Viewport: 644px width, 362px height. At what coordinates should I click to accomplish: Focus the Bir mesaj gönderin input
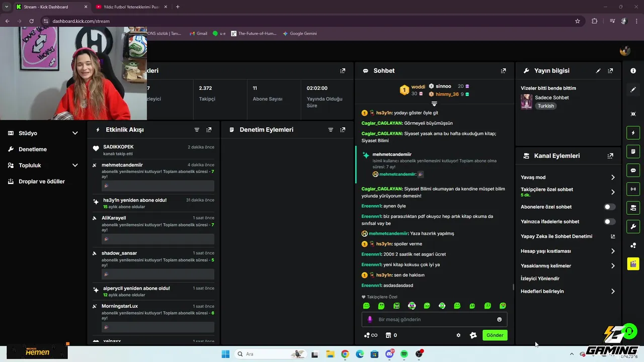click(x=434, y=319)
